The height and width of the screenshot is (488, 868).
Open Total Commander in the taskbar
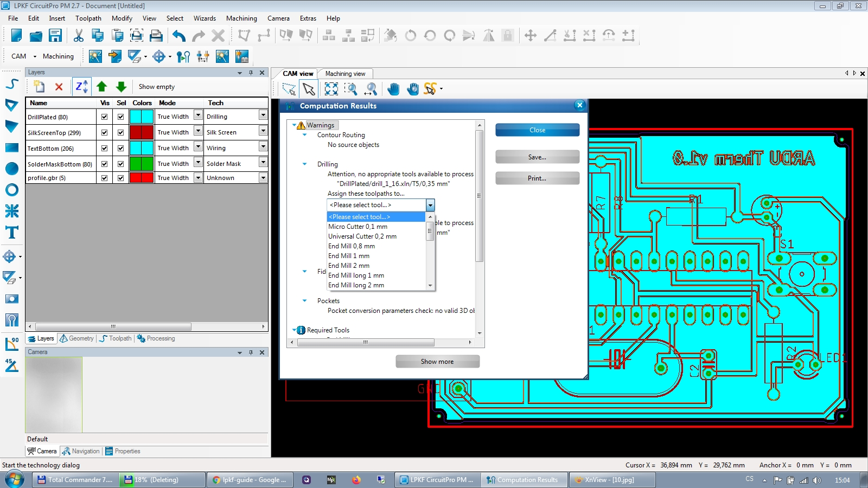click(x=74, y=480)
